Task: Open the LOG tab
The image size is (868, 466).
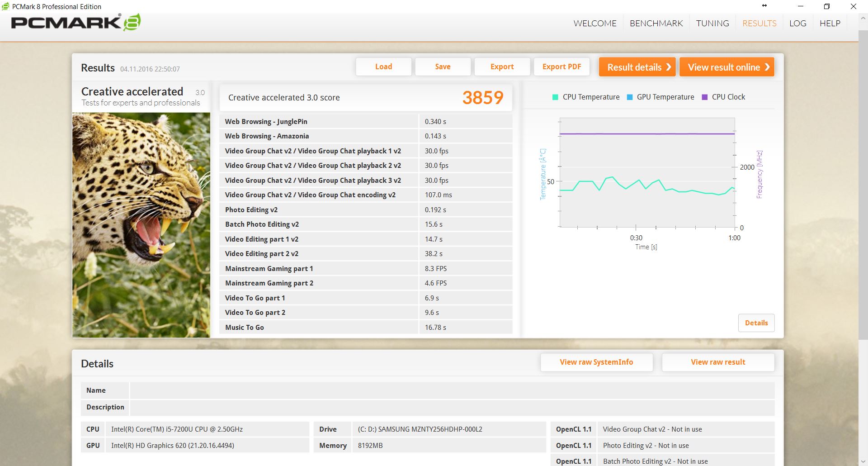Action: 797,23
